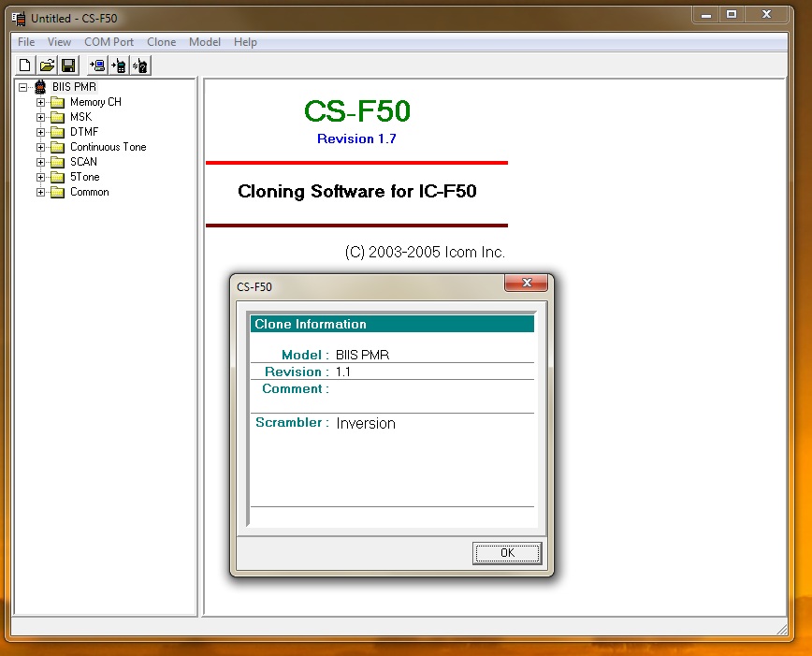Screen dimensions: 812x656
Task: Select the Memory CH folder icon
Action: 57,102
